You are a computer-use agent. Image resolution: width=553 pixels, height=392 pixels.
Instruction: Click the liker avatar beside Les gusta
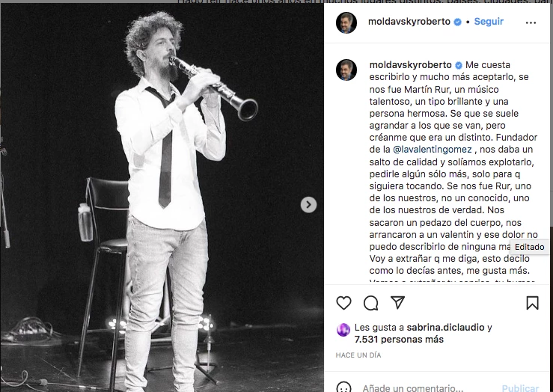pyautogui.click(x=343, y=329)
